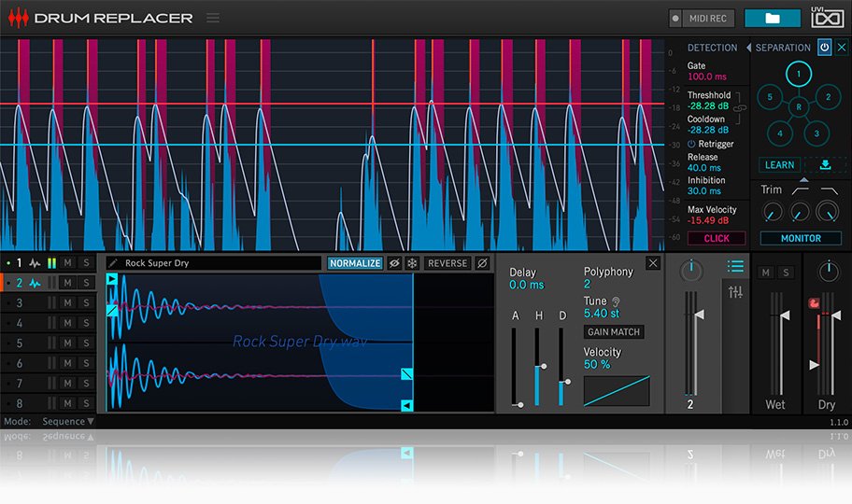Mute the Wet channel
Screen dimensions: 852x504
tap(766, 273)
